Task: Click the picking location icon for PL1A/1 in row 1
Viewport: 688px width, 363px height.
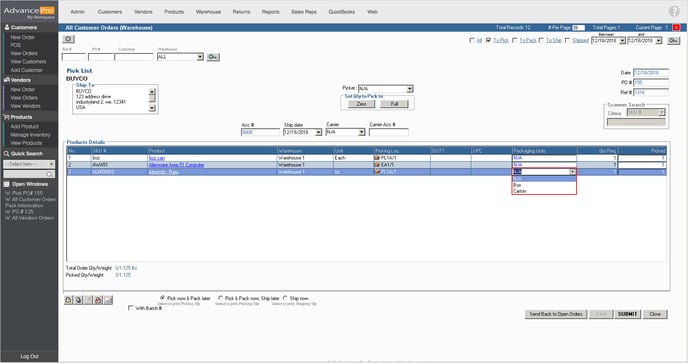Action: coord(376,158)
